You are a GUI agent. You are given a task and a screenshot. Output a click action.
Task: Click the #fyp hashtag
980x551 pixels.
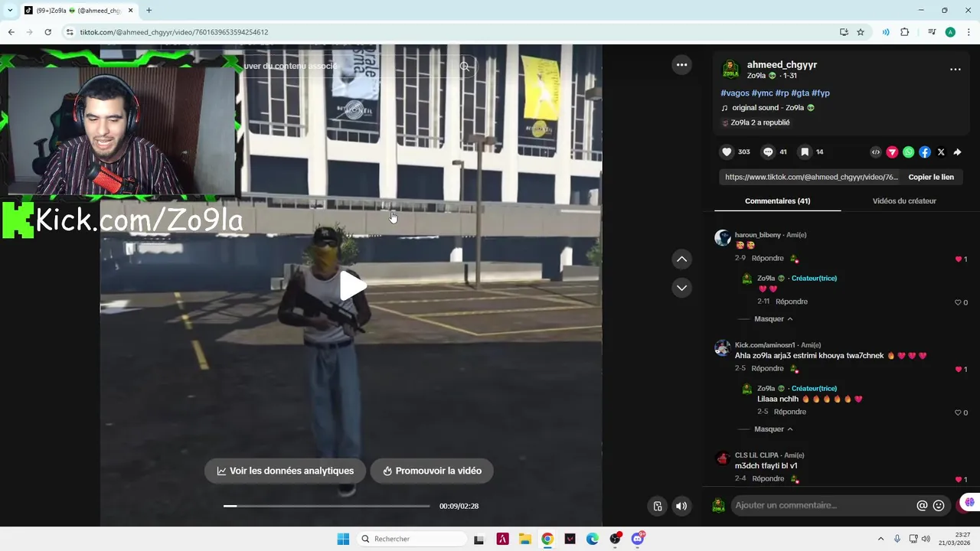(821, 93)
